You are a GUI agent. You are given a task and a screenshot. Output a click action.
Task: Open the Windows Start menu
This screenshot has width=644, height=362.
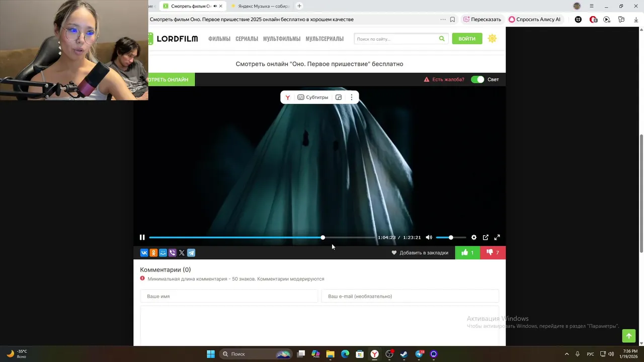[x=211, y=354]
